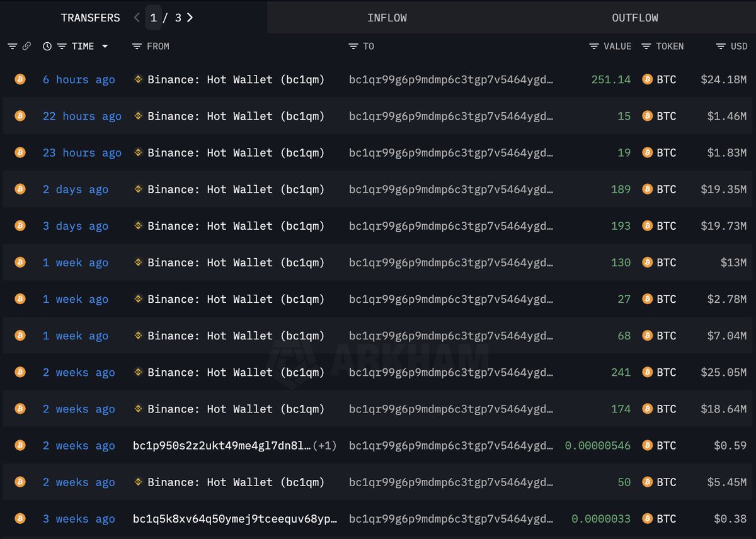Switch to the INFLOW tab

click(x=387, y=18)
